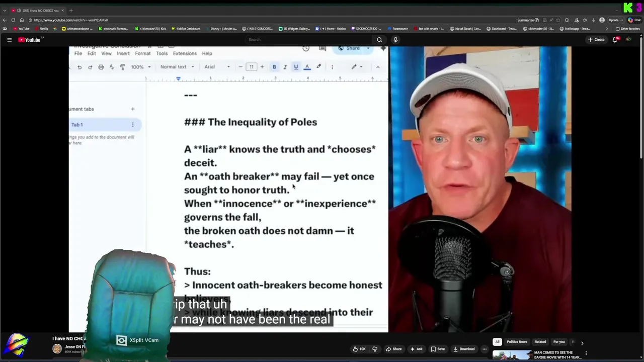Toggle bold formatting

click(x=274, y=67)
